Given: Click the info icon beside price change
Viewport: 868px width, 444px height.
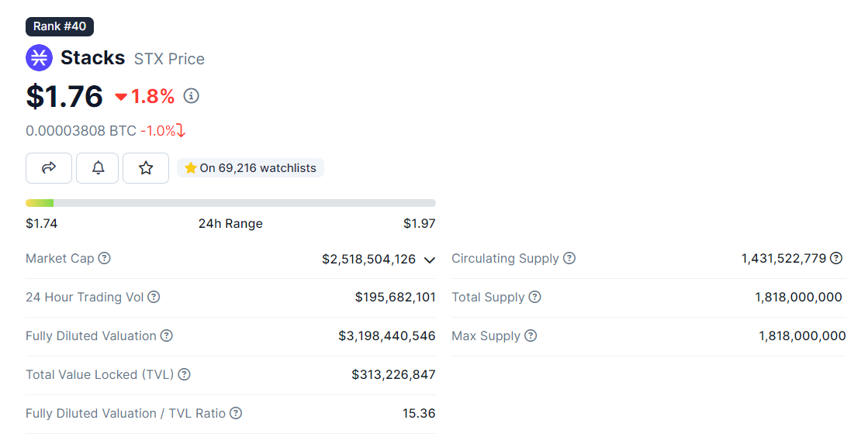Looking at the screenshot, I should click(191, 96).
